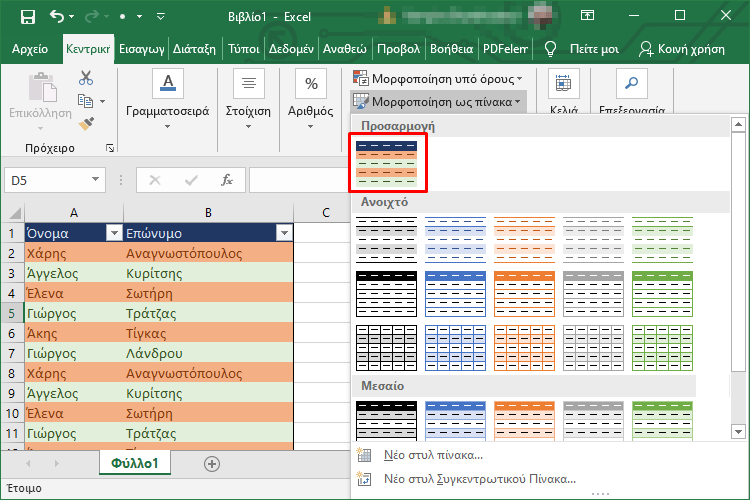Click the Name Box showing D5
This screenshot has height=500, width=750.
point(46,180)
